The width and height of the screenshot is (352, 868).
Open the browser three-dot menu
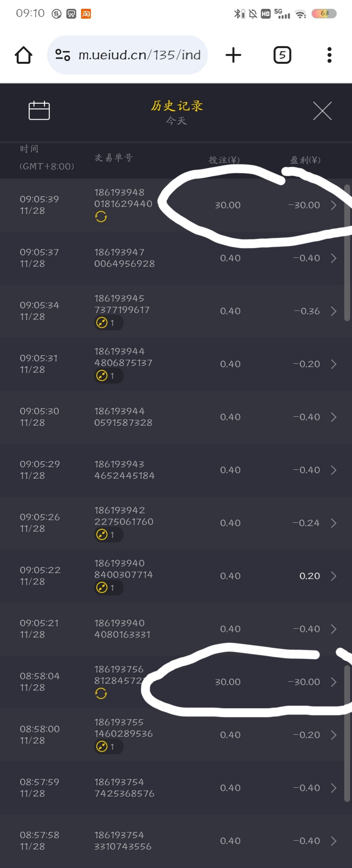[x=329, y=55]
